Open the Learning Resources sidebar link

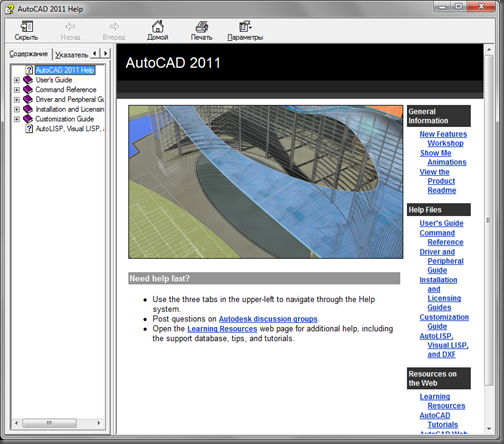click(x=442, y=401)
